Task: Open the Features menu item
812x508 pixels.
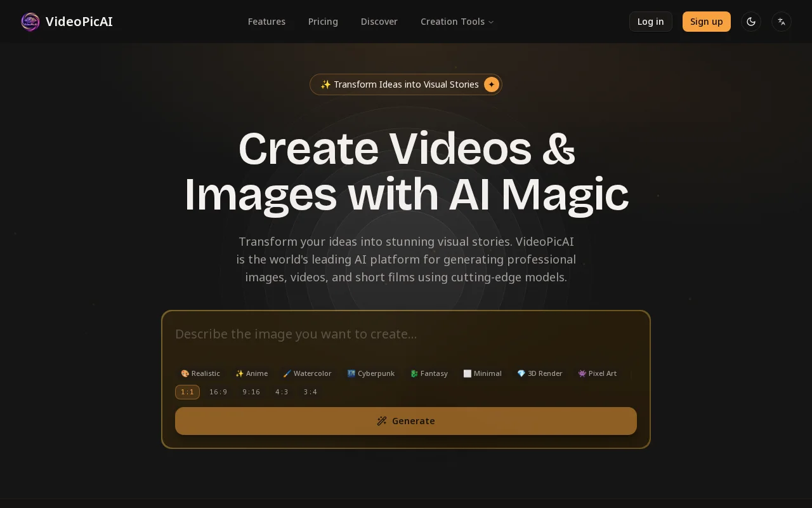Action: 266,22
